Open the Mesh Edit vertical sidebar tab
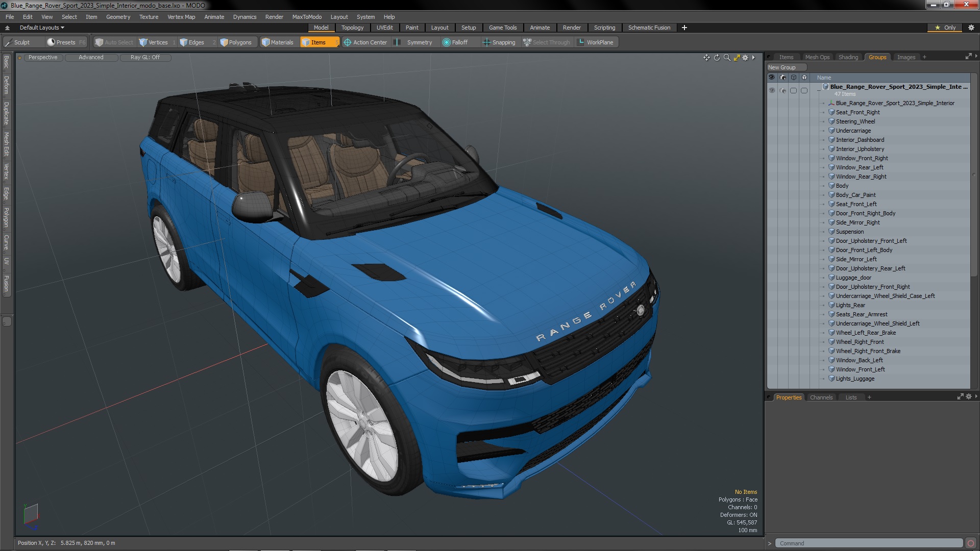The width and height of the screenshot is (980, 551). tap(7, 144)
